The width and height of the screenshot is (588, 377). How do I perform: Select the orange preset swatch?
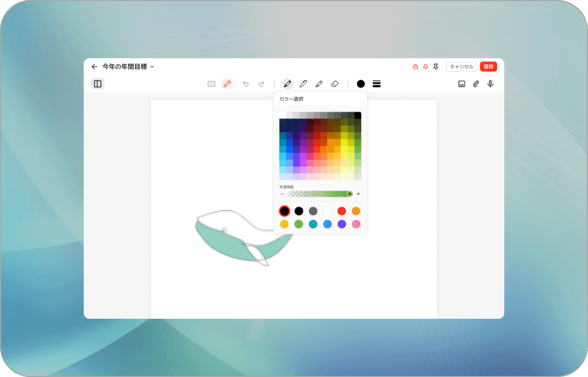(x=356, y=211)
